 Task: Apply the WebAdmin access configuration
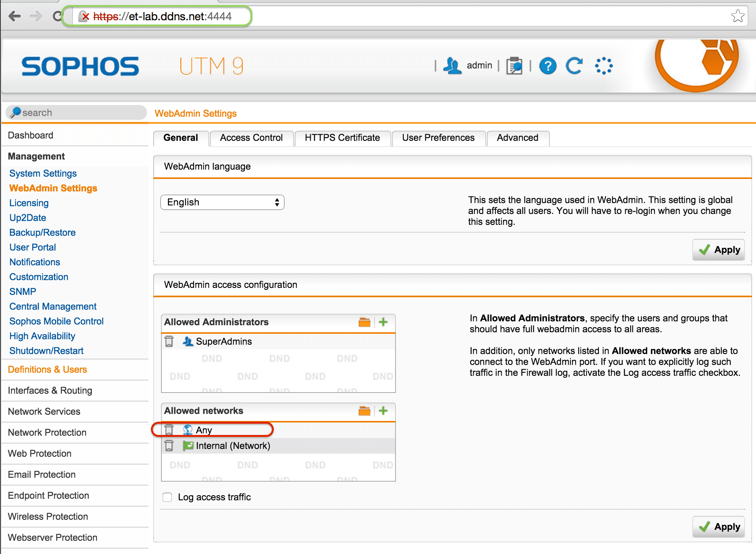719,527
